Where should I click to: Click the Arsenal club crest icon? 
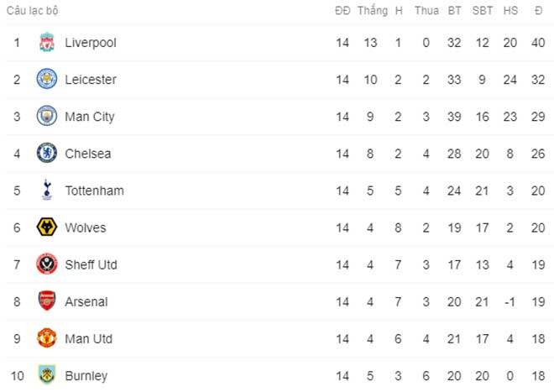point(46,301)
